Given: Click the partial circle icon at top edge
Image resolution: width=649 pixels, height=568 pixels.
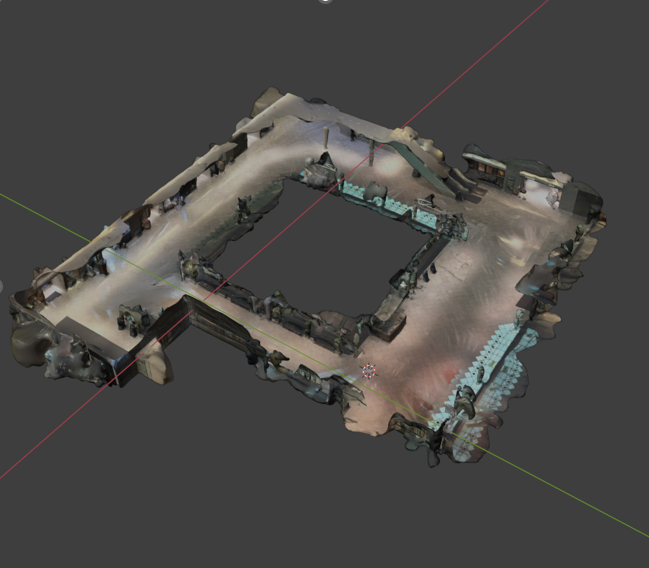Looking at the screenshot, I should point(325,2).
